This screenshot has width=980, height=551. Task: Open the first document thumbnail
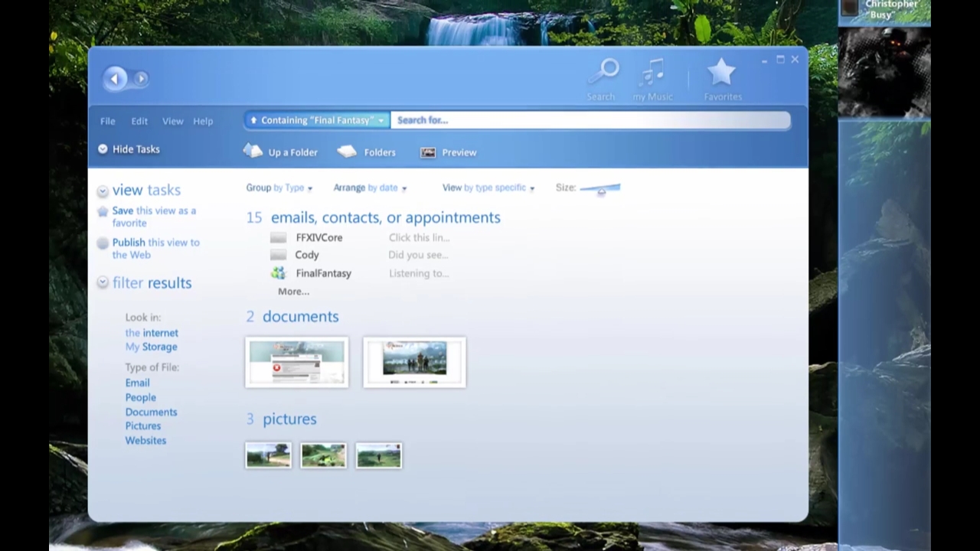pos(297,362)
